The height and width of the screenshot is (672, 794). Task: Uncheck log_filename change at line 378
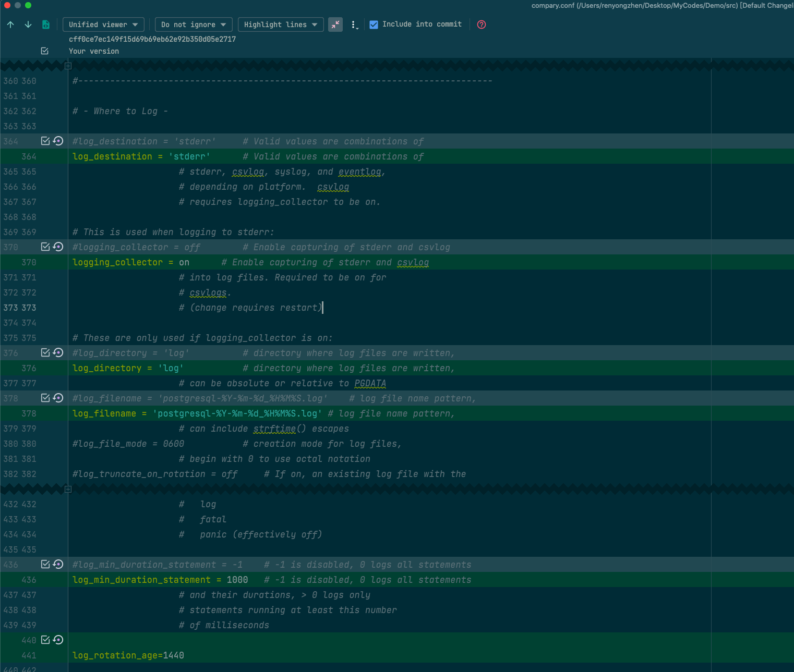[45, 398]
